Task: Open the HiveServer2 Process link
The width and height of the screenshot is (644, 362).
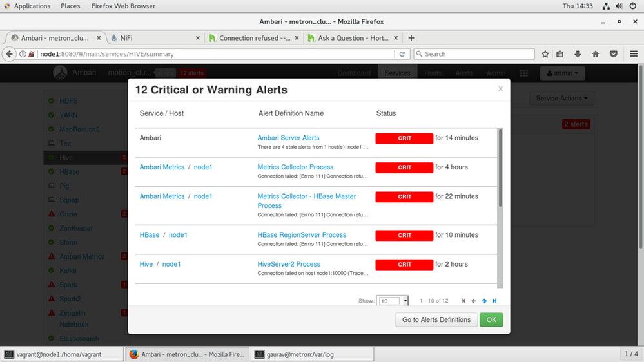Action: coord(289,264)
